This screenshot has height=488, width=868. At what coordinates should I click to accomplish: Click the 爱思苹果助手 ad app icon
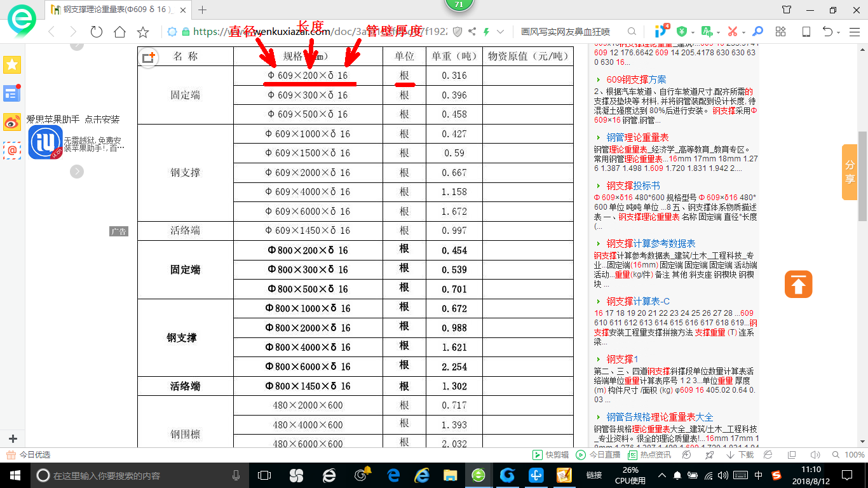point(45,142)
